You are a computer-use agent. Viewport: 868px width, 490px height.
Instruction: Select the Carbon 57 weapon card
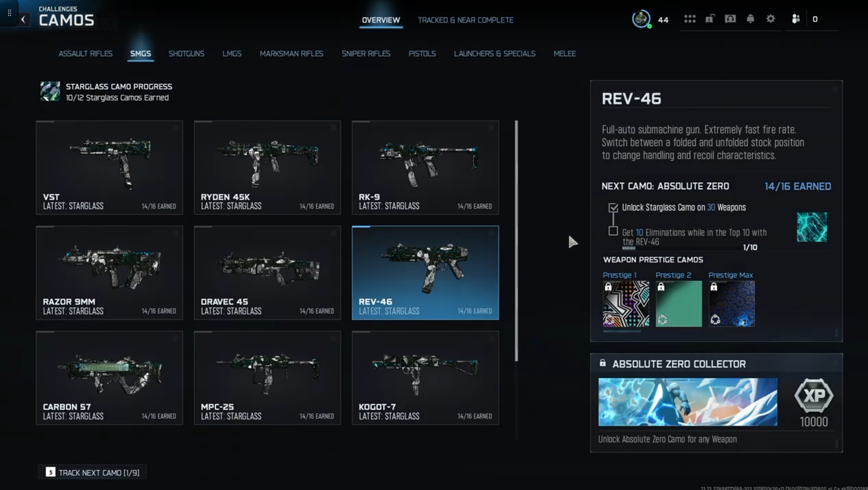(110, 378)
